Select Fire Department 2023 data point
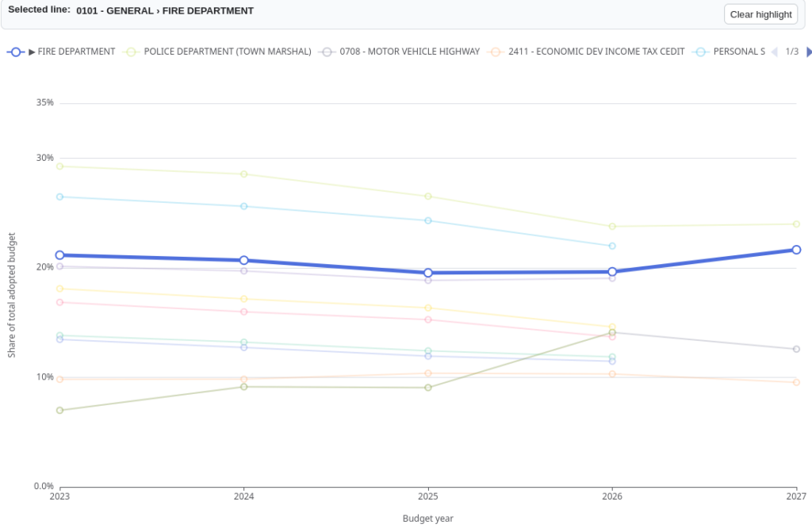 click(59, 255)
